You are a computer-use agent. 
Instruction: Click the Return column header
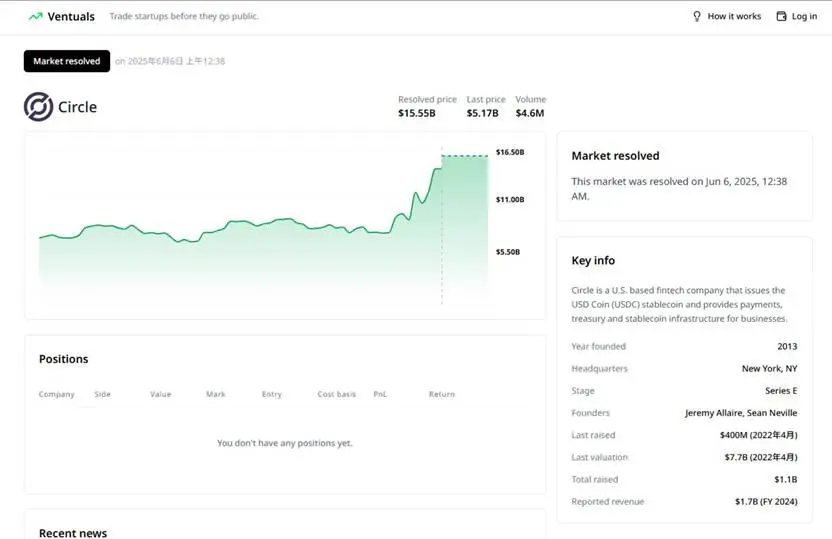tap(442, 394)
